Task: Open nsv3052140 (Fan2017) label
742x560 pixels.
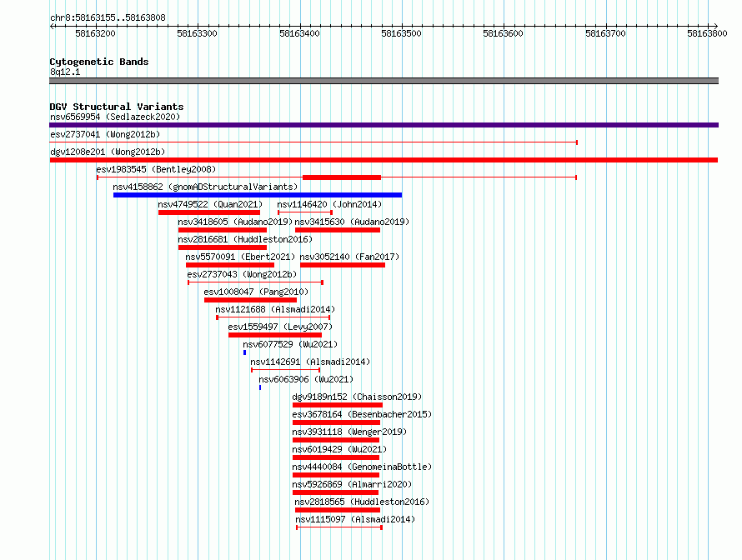Action: tap(349, 257)
